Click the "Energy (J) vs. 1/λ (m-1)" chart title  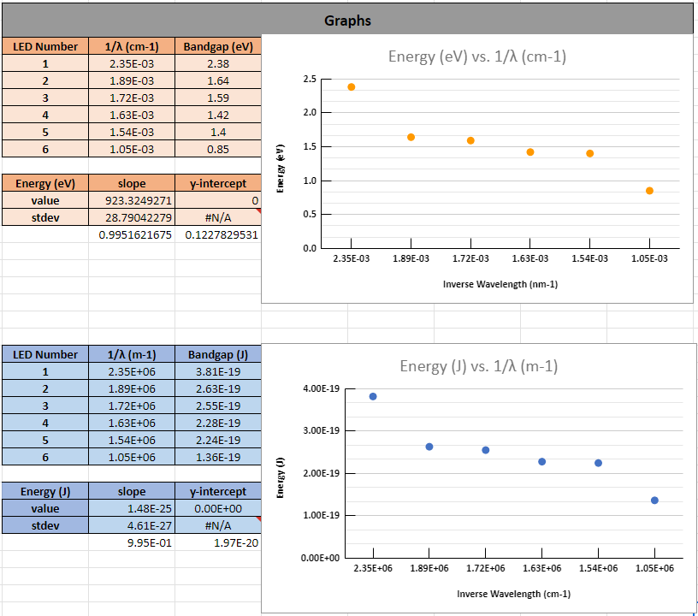[x=478, y=366]
